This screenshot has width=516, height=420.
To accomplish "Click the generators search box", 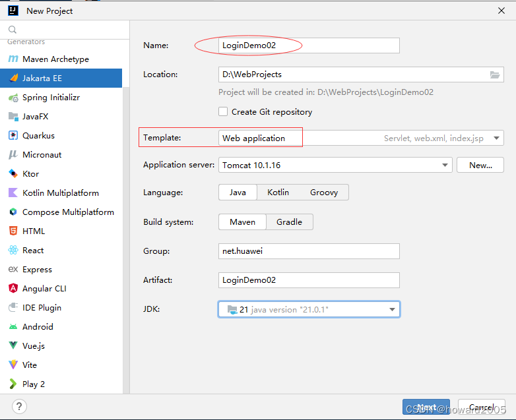I will click(x=65, y=30).
